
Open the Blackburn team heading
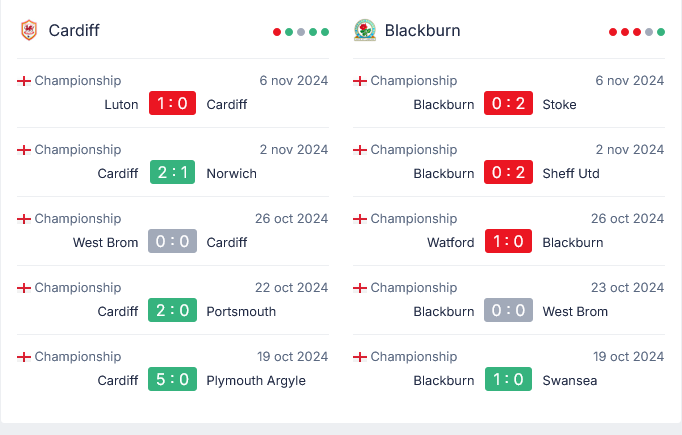(x=422, y=30)
